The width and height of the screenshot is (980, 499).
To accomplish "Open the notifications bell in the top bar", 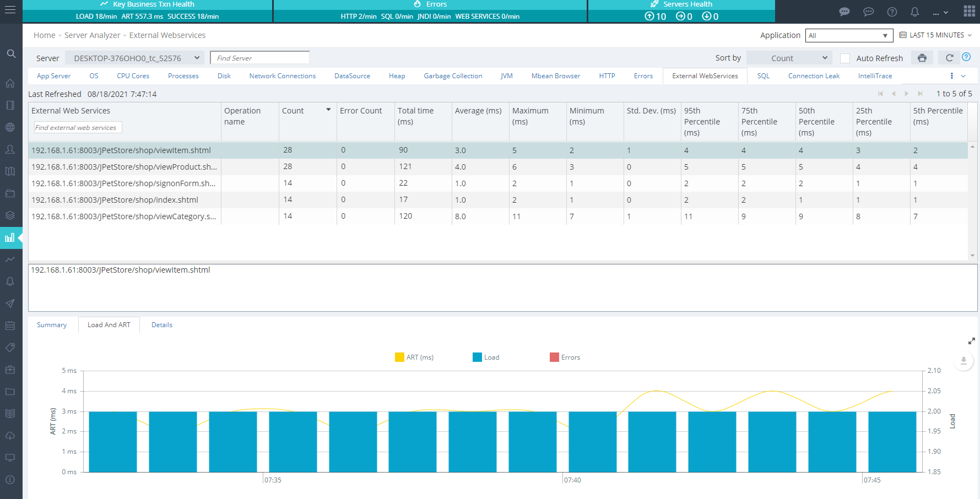I will (x=914, y=12).
